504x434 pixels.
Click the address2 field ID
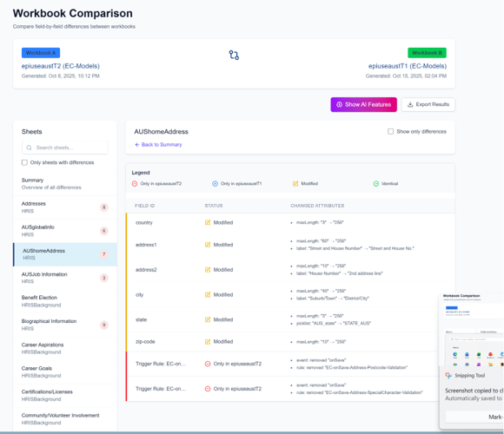point(146,270)
